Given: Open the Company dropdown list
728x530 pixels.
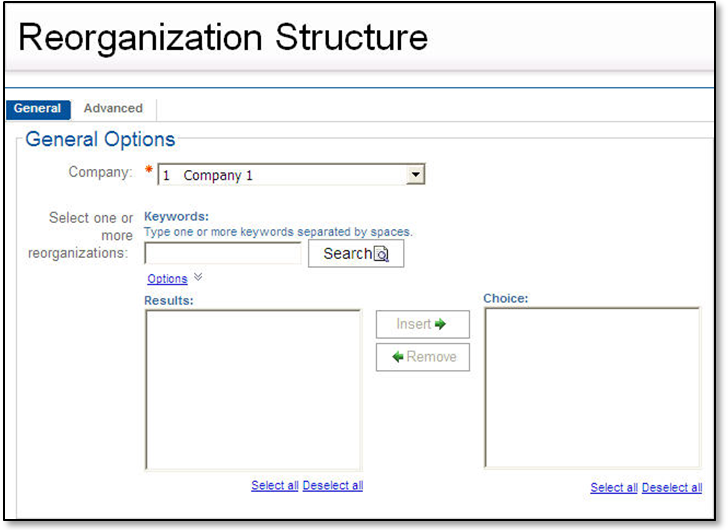Looking at the screenshot, I should coord(290,175).
